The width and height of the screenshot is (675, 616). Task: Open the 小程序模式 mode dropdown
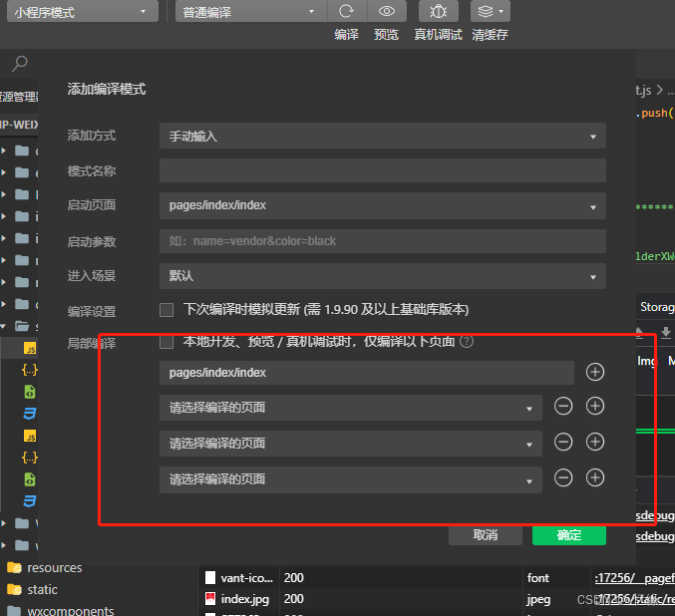pyautogui.click(x=82, y=12)
